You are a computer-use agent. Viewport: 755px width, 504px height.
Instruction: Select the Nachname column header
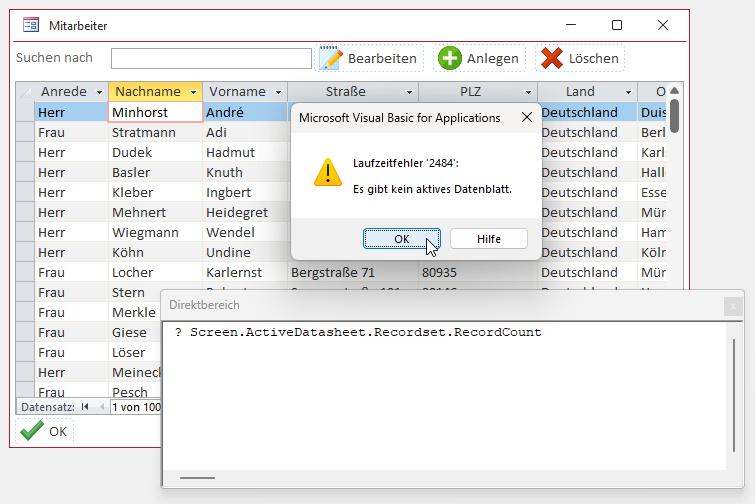click(x=148, y=91)
